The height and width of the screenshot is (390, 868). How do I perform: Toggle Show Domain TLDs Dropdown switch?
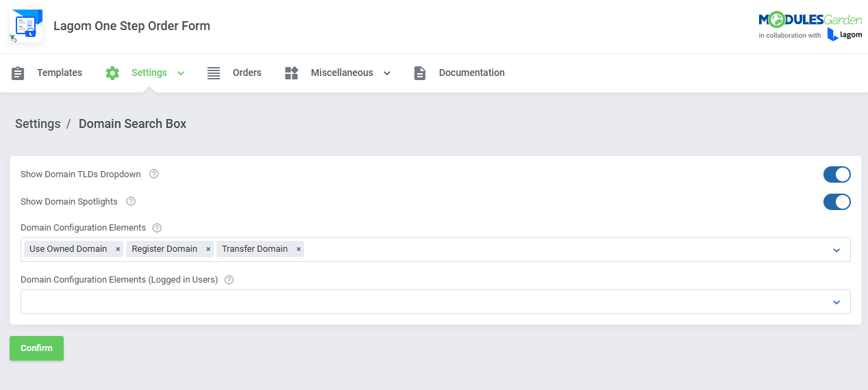pos(836,174)
